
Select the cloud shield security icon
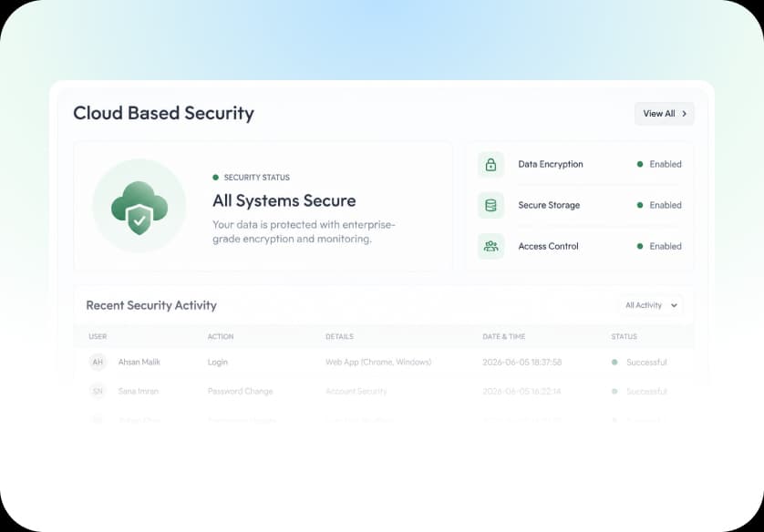pyautogui.click(x=139, y=207)
